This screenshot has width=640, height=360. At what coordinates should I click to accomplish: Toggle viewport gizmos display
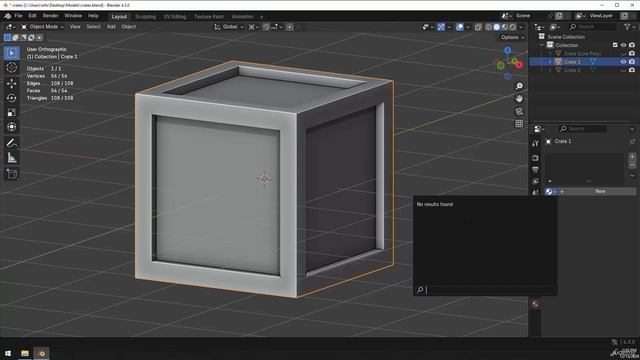pos(441,27)
